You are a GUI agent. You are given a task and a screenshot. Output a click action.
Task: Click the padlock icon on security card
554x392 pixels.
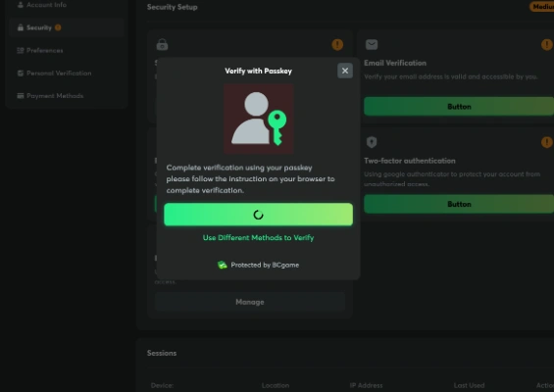pyautogui.click(x=162, y=44)
